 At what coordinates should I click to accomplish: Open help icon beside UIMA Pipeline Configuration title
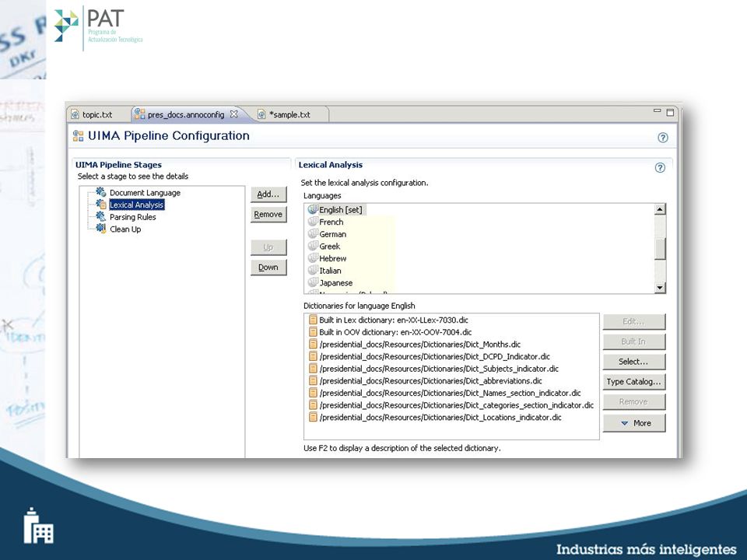coord(663,138)
